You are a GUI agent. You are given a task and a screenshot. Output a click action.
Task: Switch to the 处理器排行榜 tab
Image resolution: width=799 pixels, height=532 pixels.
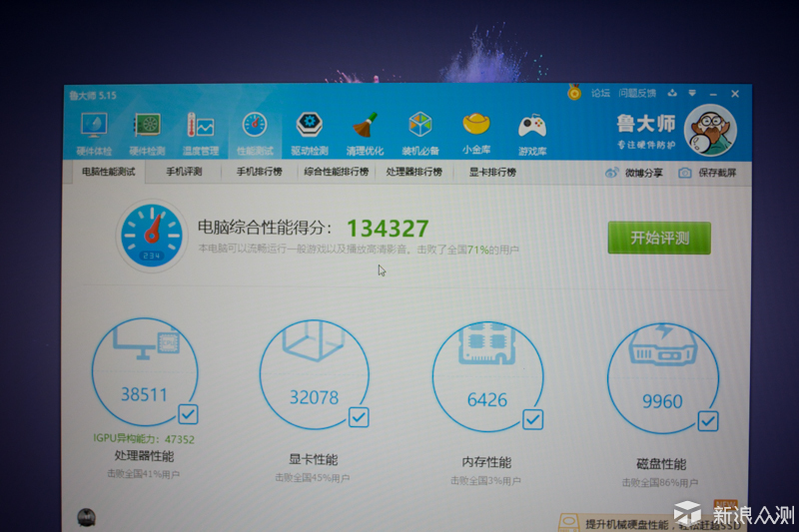click(x=413, y=172)
